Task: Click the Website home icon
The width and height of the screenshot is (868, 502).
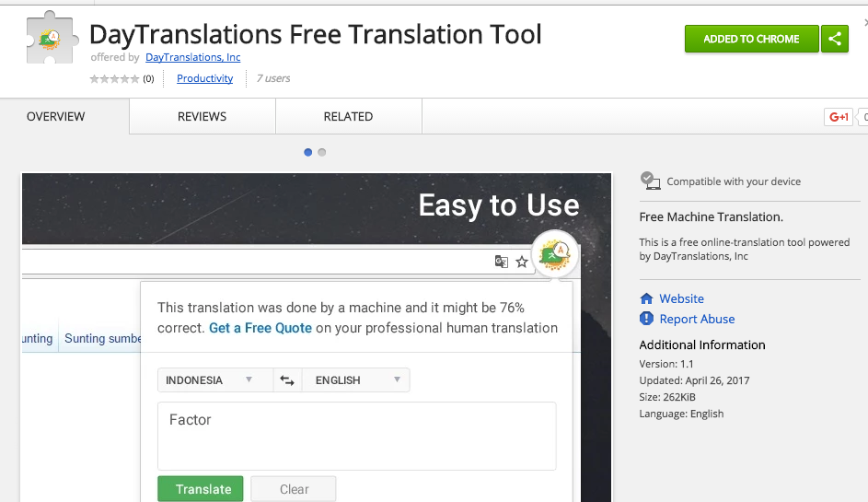Action: coord(646,298)
